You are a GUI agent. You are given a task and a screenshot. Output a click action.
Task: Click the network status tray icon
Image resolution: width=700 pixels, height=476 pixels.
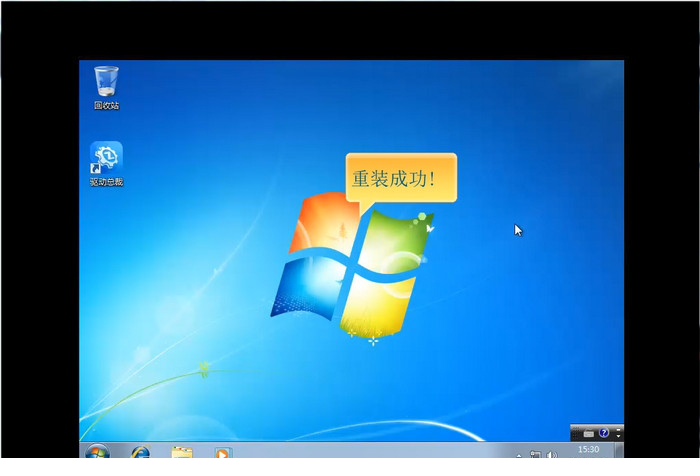(535, 455)
